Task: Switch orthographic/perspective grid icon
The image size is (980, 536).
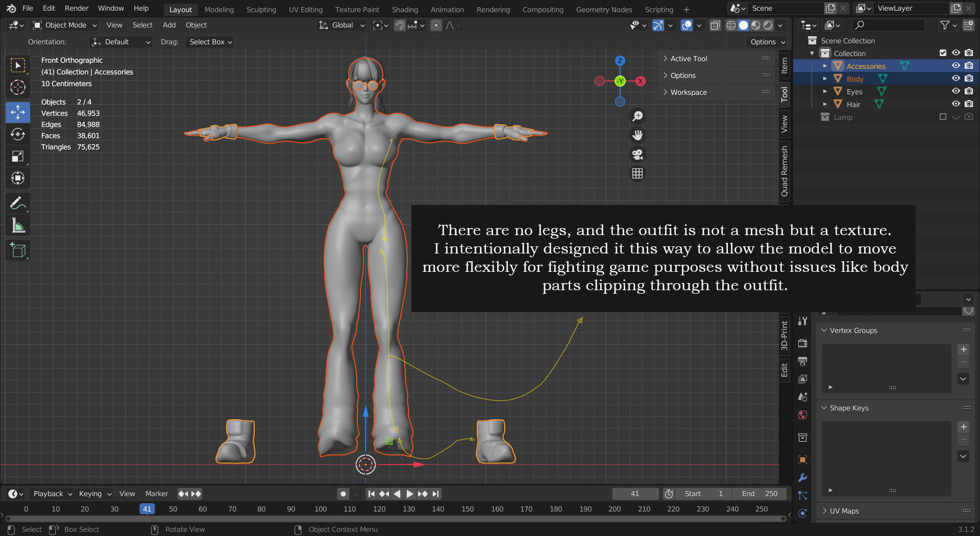Action: coord(638,173)
